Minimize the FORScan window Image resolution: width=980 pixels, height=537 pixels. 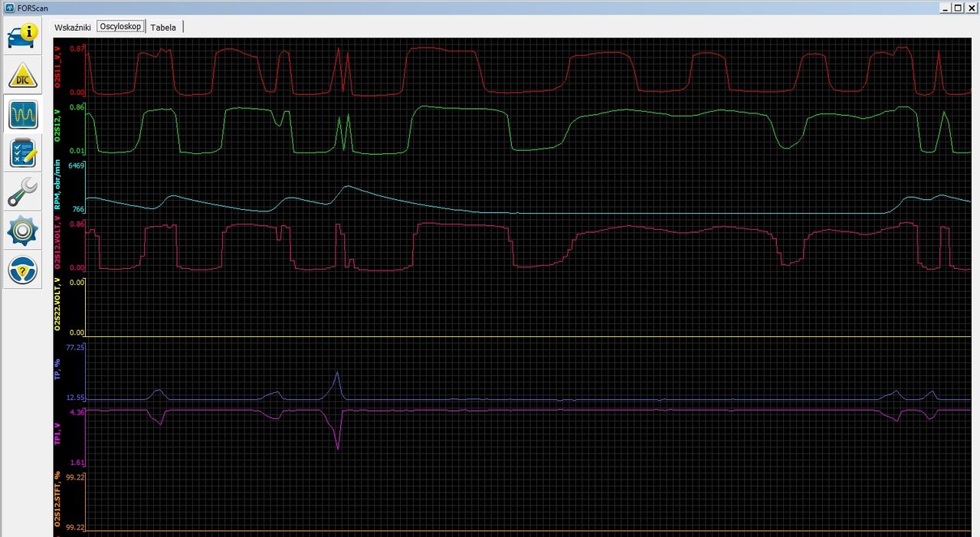point(945,7)
